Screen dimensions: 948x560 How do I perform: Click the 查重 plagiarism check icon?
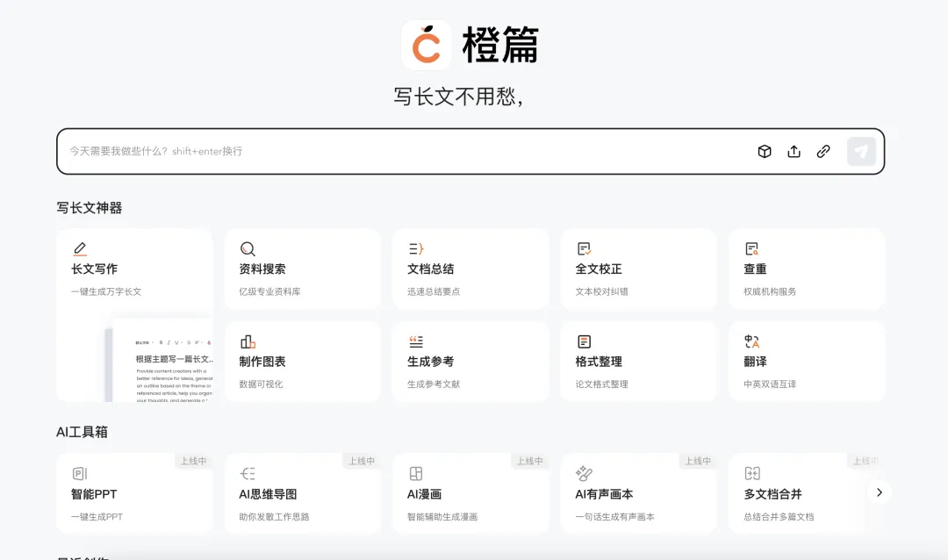click(751, 249)
